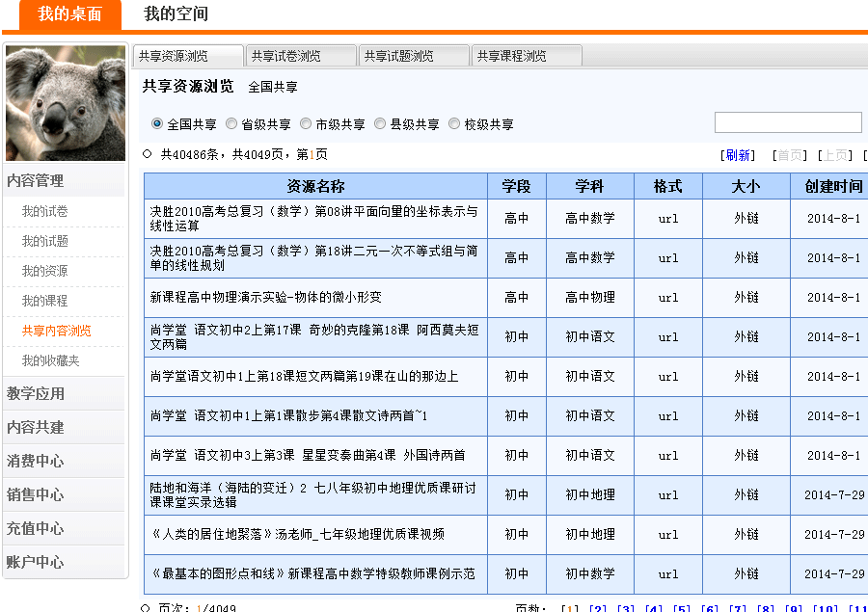Choose the 校级共享 radio option
This screenshot has height=612, width=868.
tap(455, 124)
